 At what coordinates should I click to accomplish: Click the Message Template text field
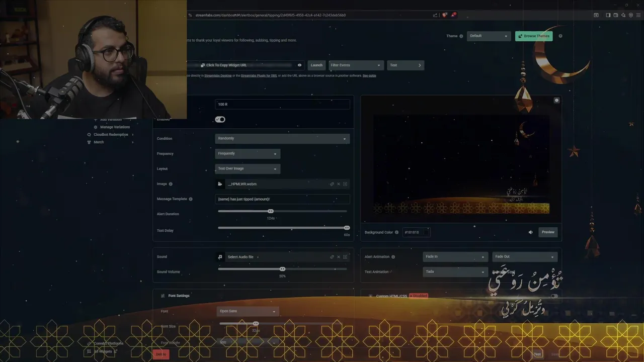coord(282,199)
